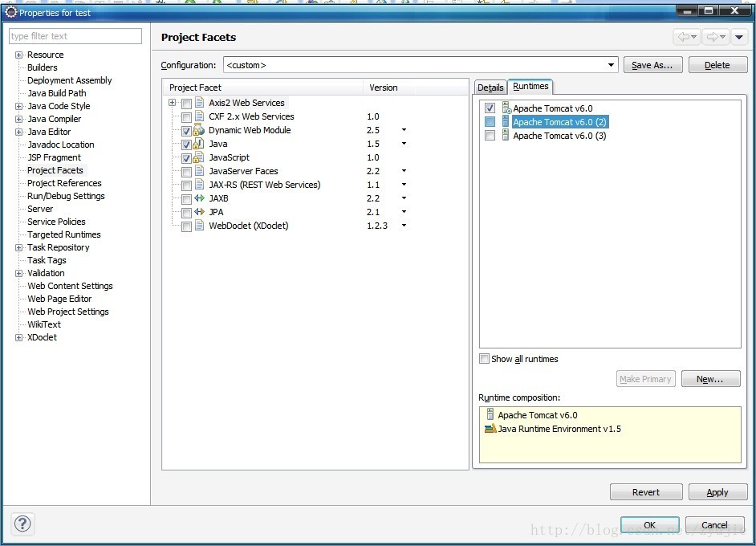Open WebDoclet version dropdown arrow
The width and height of the screenshot is (756, 546).
404,226
